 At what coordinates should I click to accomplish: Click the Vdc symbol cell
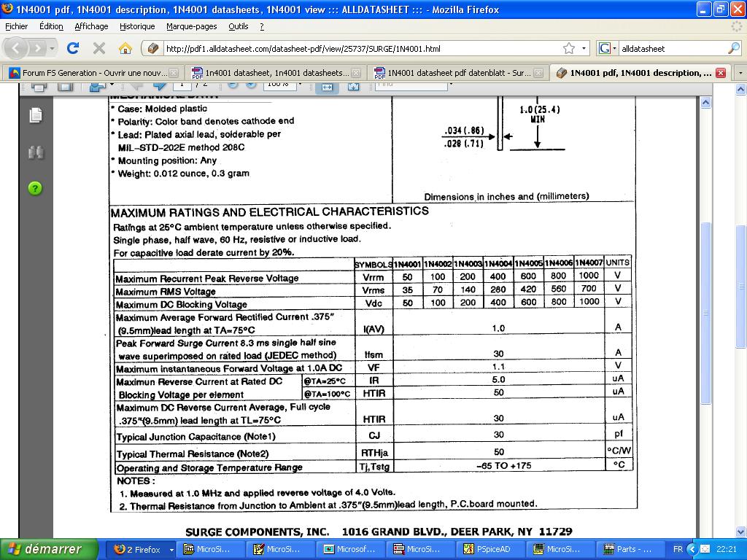pyautogui.click(x=373, y=303)
